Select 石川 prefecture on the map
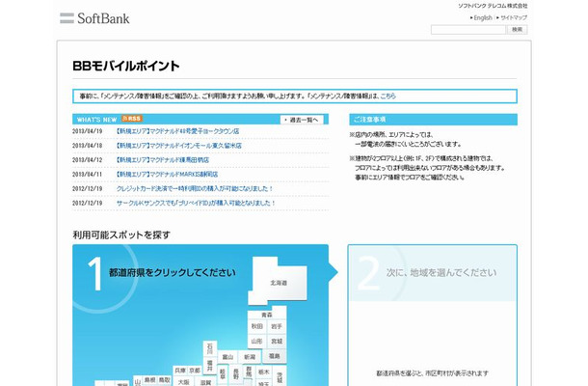 tap(210, 348)
